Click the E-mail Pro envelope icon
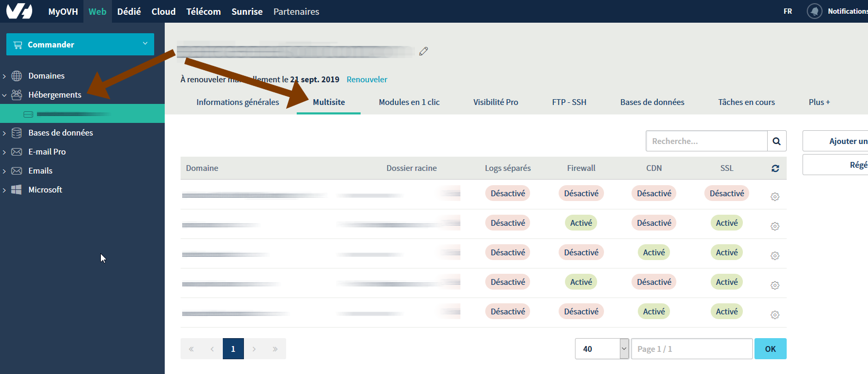868x374 pixels. [17, 152]
